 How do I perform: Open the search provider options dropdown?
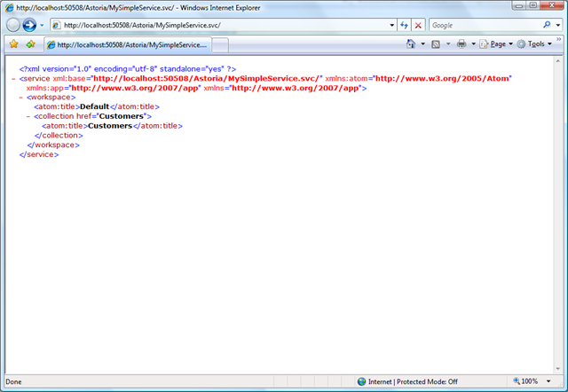click(558, 25)
